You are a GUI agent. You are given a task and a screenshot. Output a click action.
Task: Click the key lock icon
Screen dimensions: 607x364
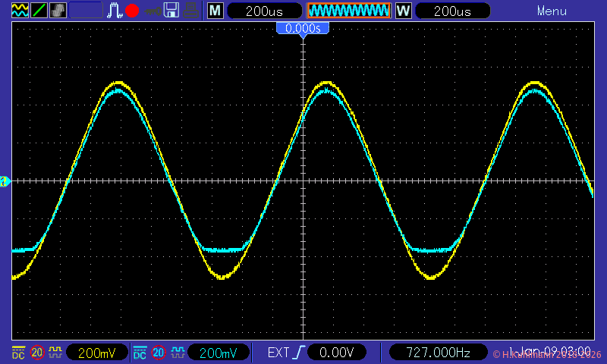153,11
